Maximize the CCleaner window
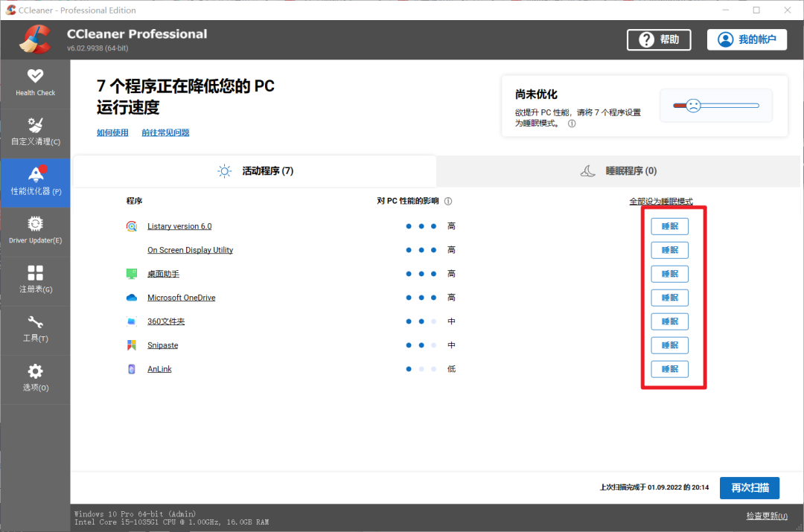Image resolution: width=804 pixels, height=532 pixels. coord(756,10)
